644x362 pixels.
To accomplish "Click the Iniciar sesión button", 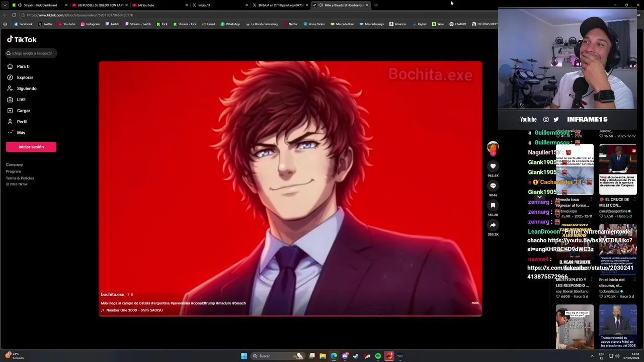I will tap(31, 147).
